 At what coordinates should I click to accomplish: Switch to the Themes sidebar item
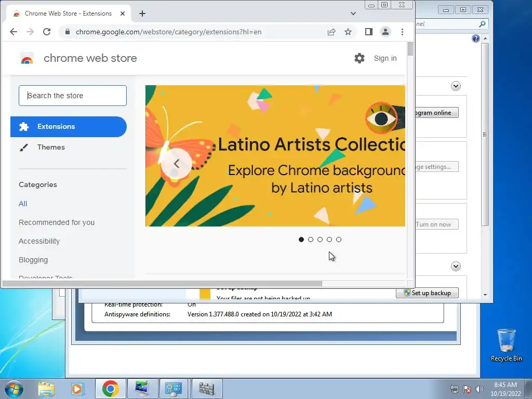[x=51, y=147]
